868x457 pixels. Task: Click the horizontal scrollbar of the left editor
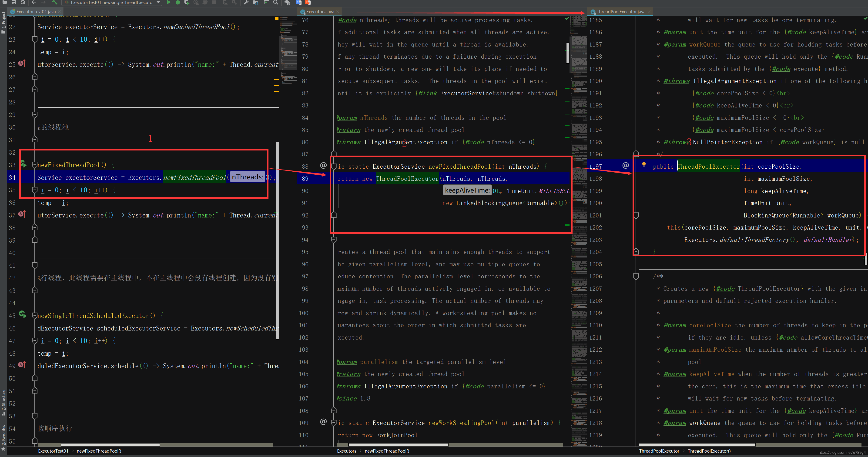coord(110,444)
